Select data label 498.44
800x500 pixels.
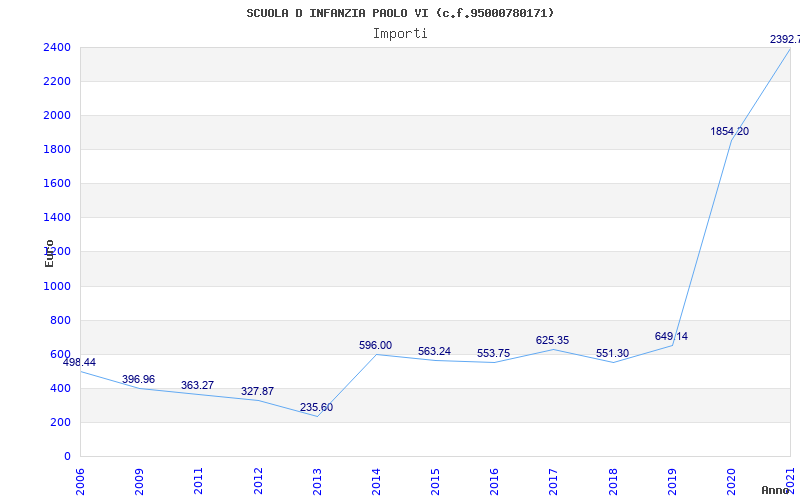(79, 363)
